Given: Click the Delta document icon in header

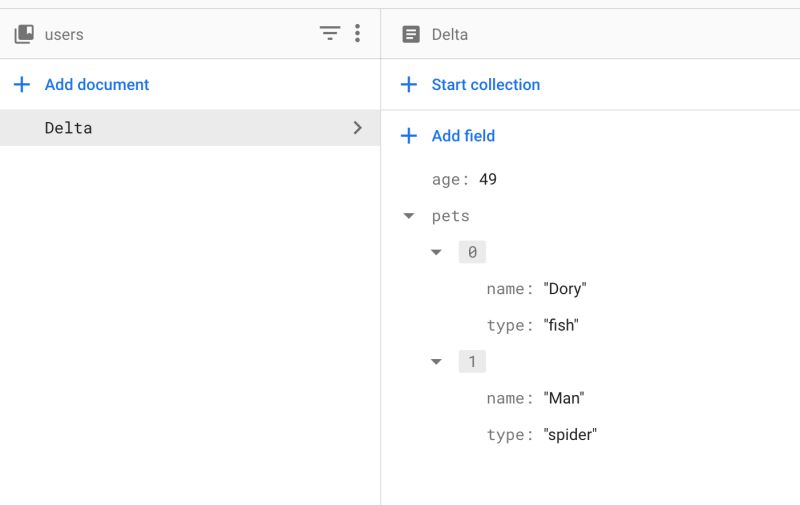Looking at the screenshot, I should click(x=411, y=34).
